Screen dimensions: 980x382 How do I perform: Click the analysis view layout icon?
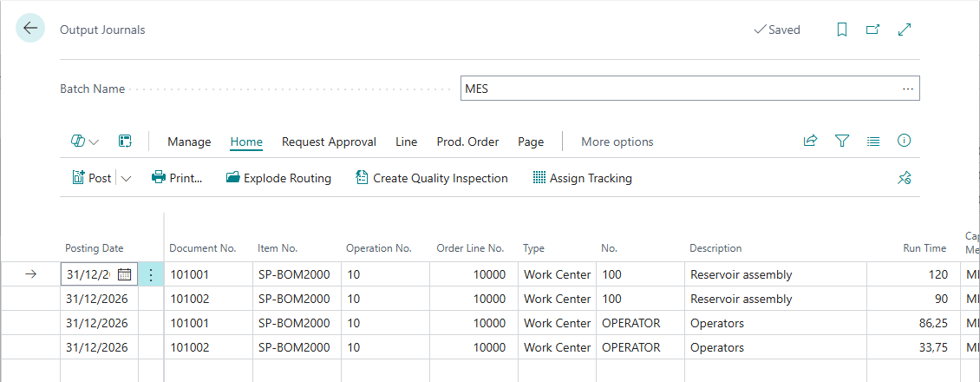point(125,142)
